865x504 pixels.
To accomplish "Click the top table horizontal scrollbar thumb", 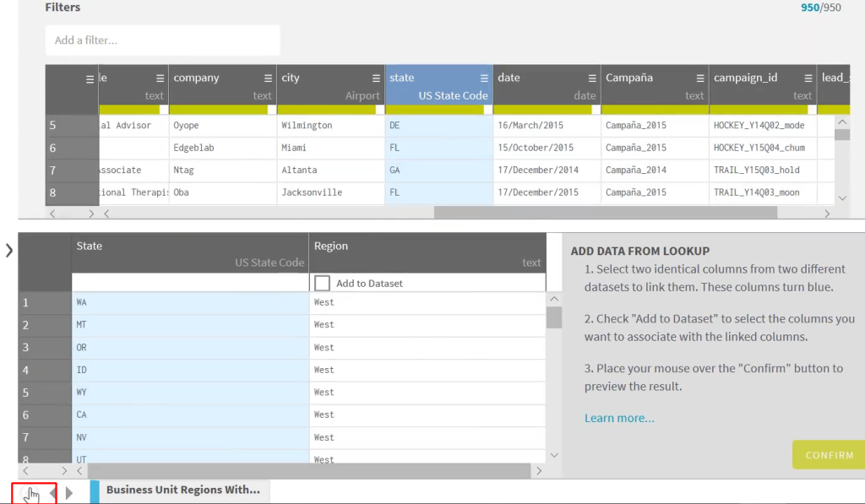I will (605, 213).
